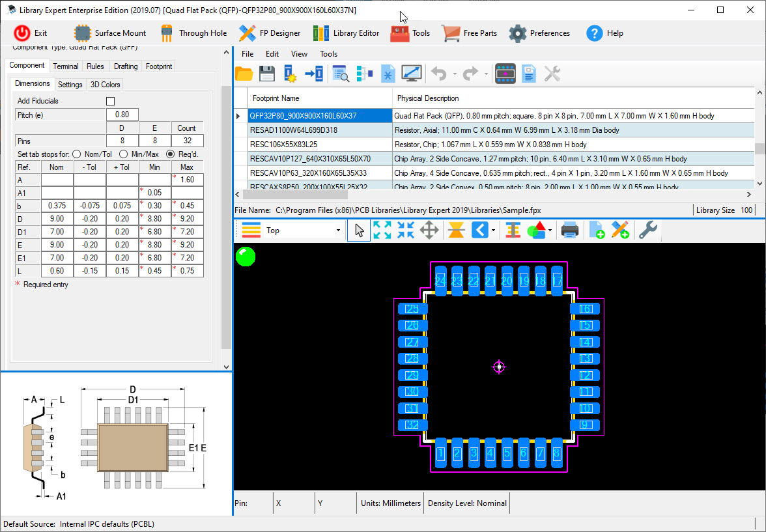Open Preferences gear
This screenshot has height=532, width=766.
tap(539, 33)
